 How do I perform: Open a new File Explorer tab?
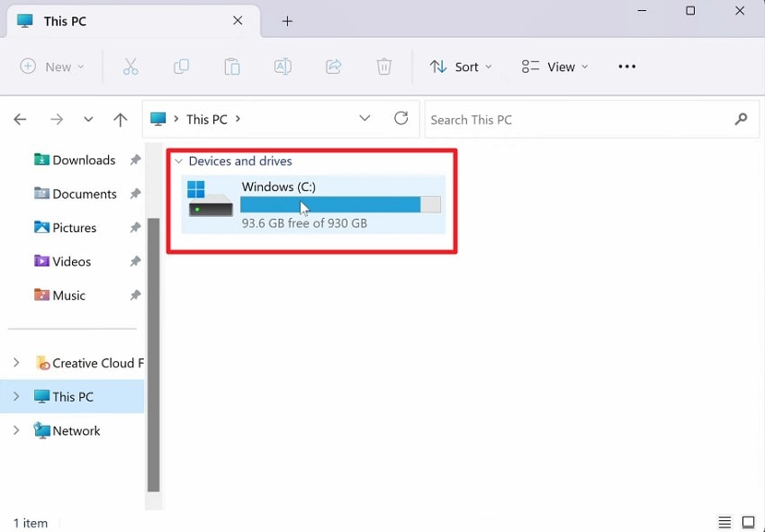pyautogui.click(x=287, y=20)
